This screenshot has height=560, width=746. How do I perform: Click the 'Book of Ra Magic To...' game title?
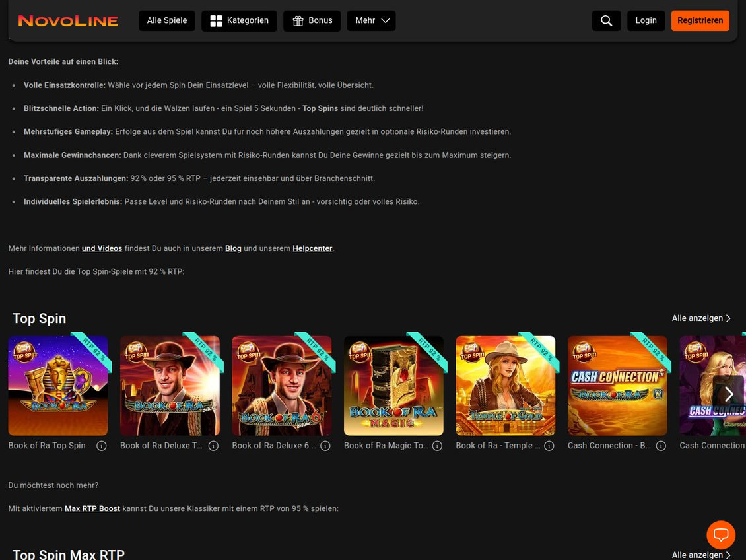(386, 446)
